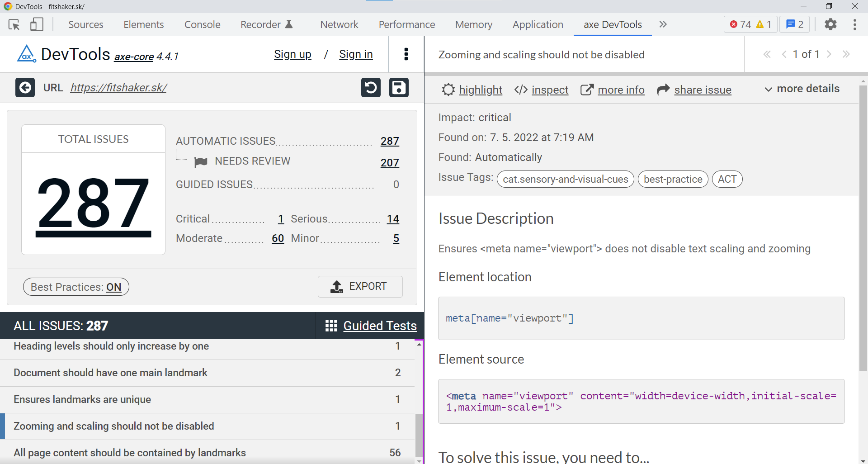The height and width of the screenshot is (464, 868).
Task: Click the issue details panel scrollbar
Action: point(863,226)
